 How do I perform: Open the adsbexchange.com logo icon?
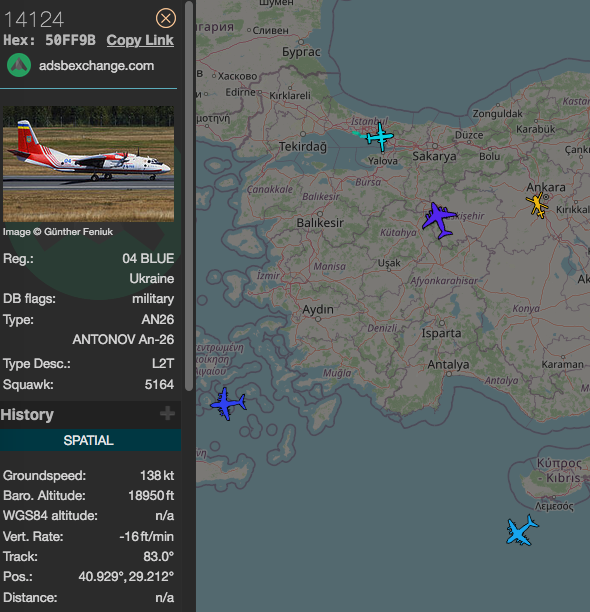pyautogui.click(x=19, y=65)
